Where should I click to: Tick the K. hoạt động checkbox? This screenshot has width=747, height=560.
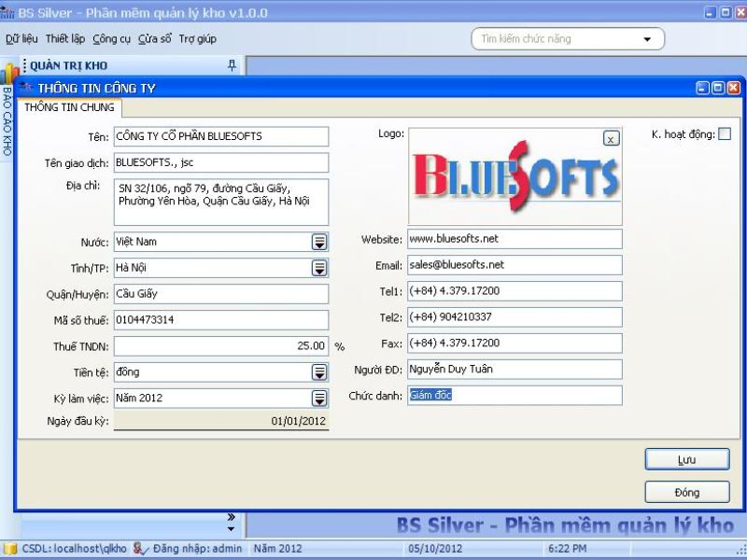(x=725, y=134)
